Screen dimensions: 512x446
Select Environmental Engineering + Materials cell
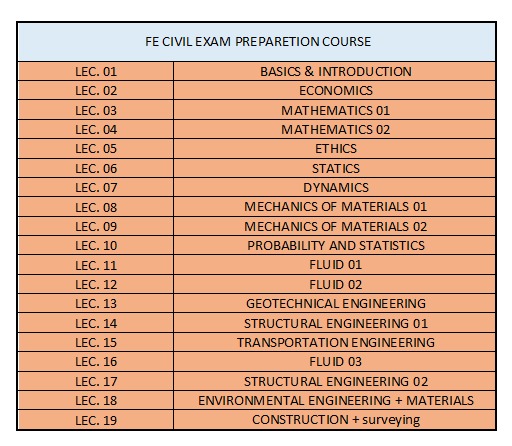[x=334, y=400]
